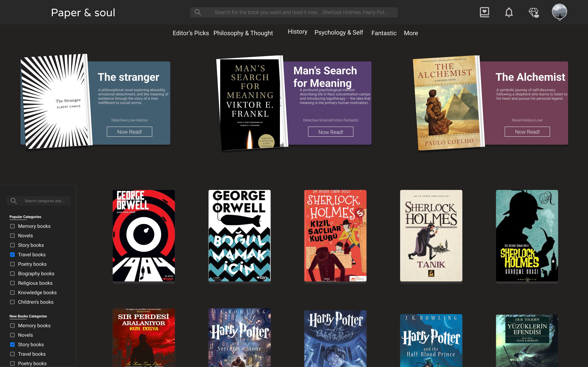This screenshot has width=588, height=367.
Task: Check Children's books category
Action: point(12,302)
